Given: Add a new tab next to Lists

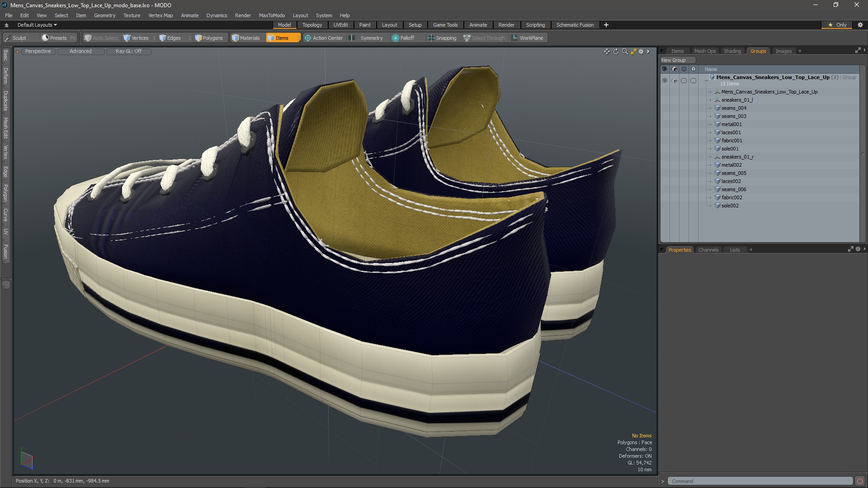Looking at the screenshot, I should tap(750, 250).
